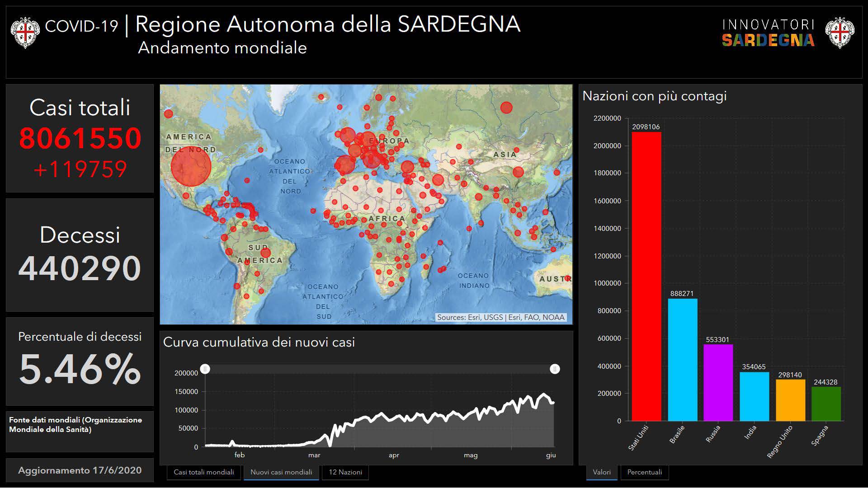The width and height of the screenshot is (868, 488).
Task: Click the red circle over Russia on map
Action: click(506, 108)
